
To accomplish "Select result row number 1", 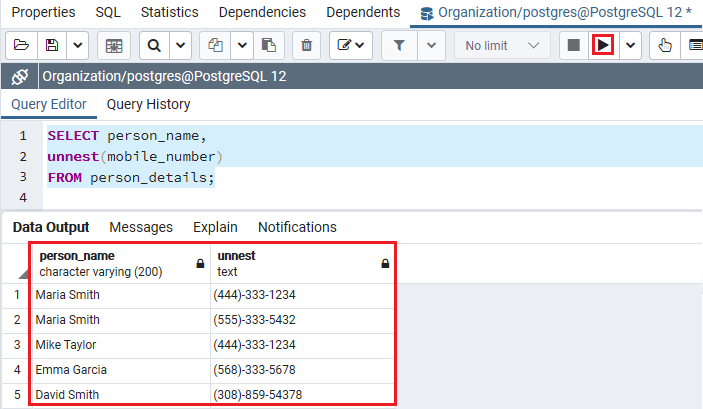I will point(17,295).
